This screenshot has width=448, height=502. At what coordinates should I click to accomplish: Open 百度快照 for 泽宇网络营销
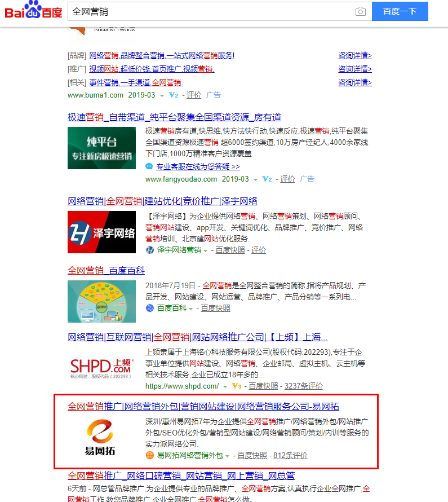pyautogui.click(x=230, y=250)
